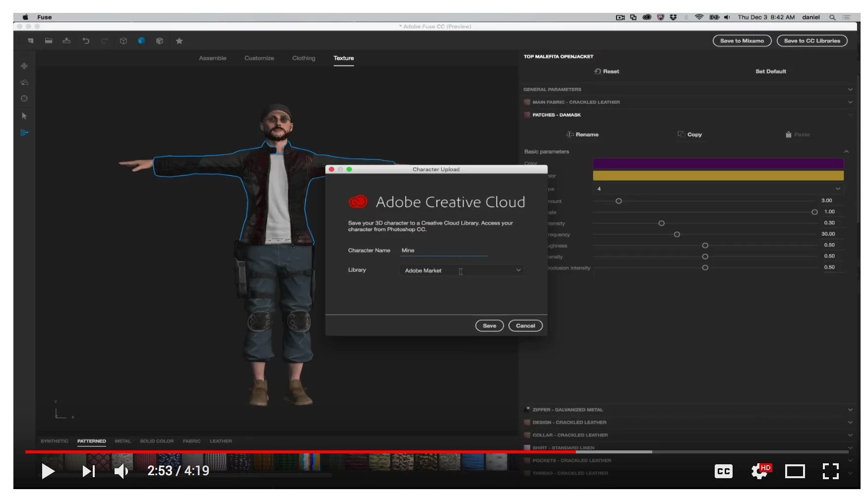868x501 pixels.
Task: Click the star favorites icon
Action: click(179, 41)
